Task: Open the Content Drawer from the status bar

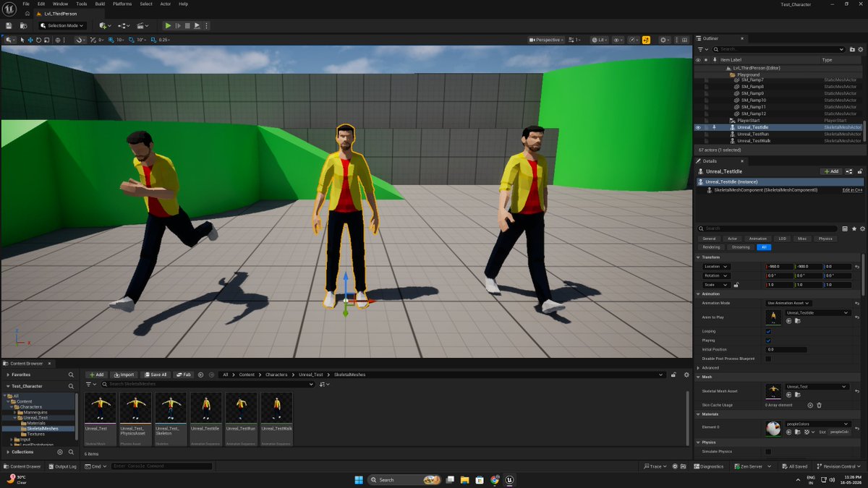Action: [22, 466]
